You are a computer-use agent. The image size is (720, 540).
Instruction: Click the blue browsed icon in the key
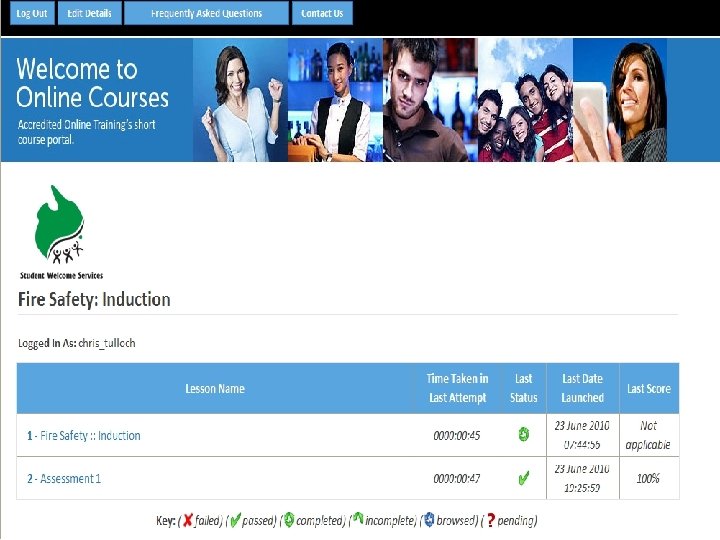tap(429, 520)
